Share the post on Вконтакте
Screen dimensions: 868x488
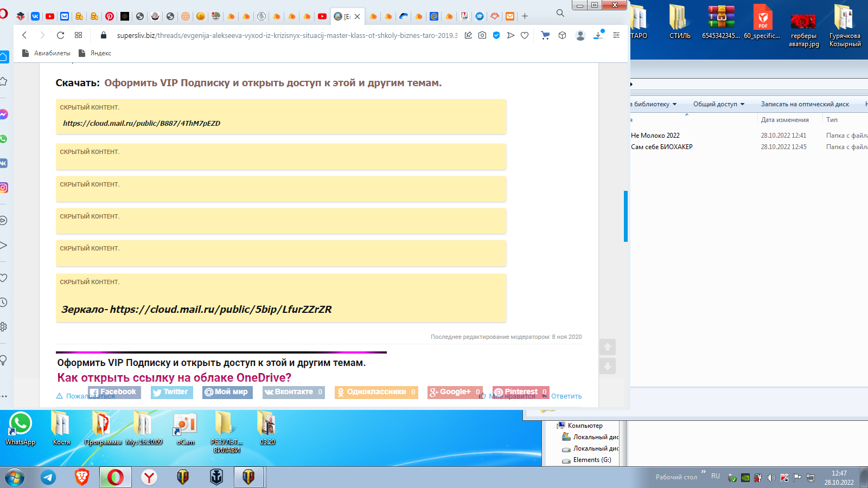[x=293, y=392]
